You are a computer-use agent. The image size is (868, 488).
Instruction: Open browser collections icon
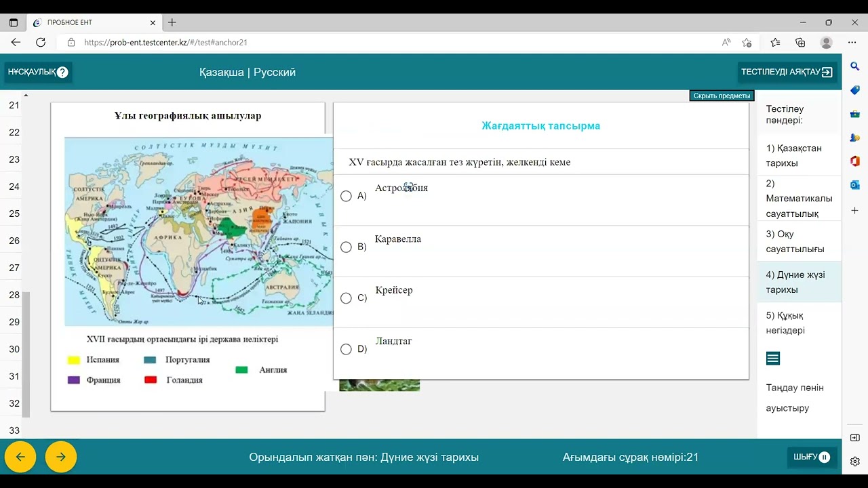(800, 42)
